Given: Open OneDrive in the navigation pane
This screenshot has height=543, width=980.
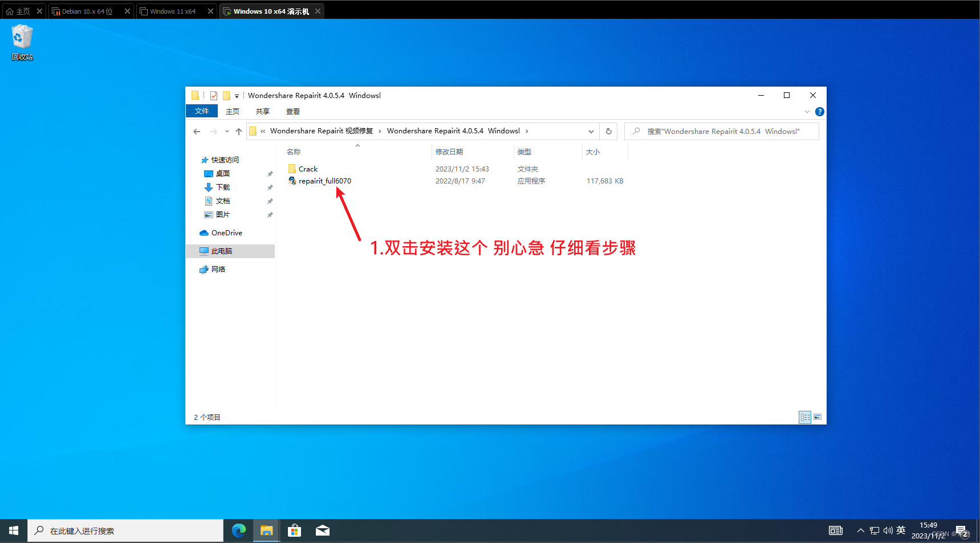Looking at the screenshot, I should click(x=226, y=233).
